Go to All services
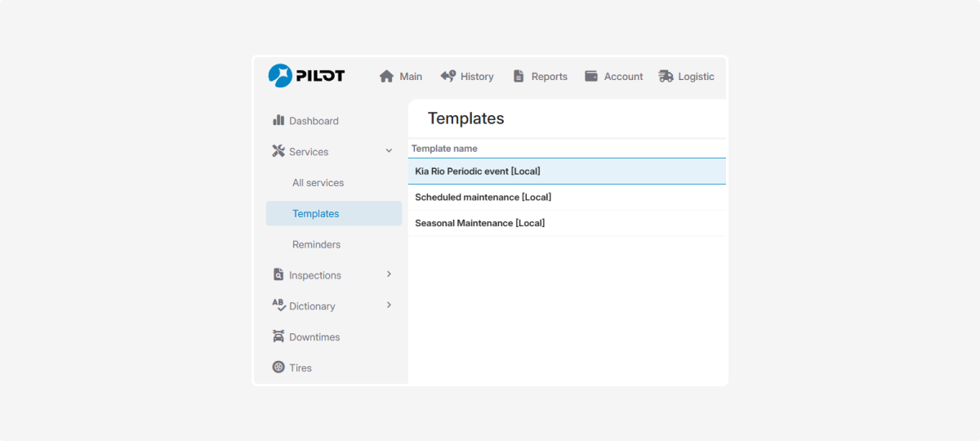 pyautogui.click(x=318, y=183)
